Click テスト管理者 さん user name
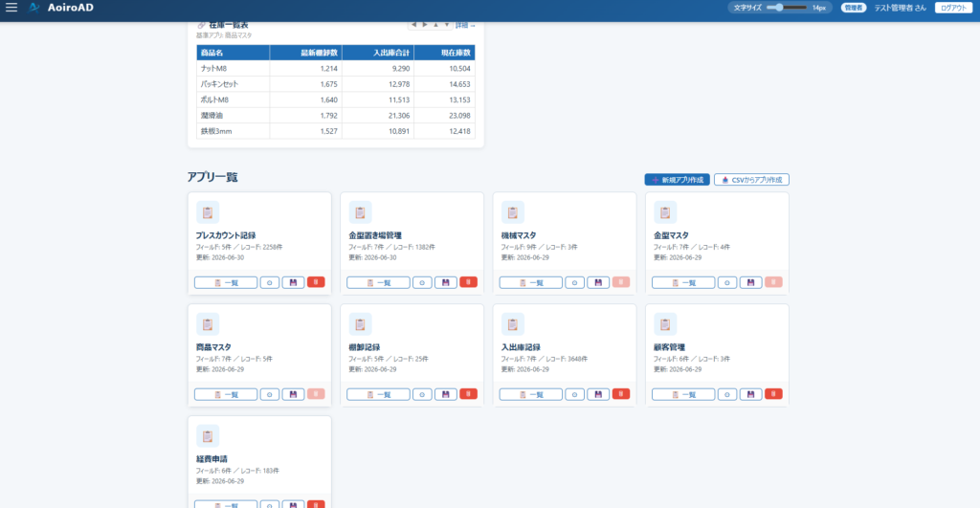The width and height of the screenshot is (980, 508). [900, 8]
